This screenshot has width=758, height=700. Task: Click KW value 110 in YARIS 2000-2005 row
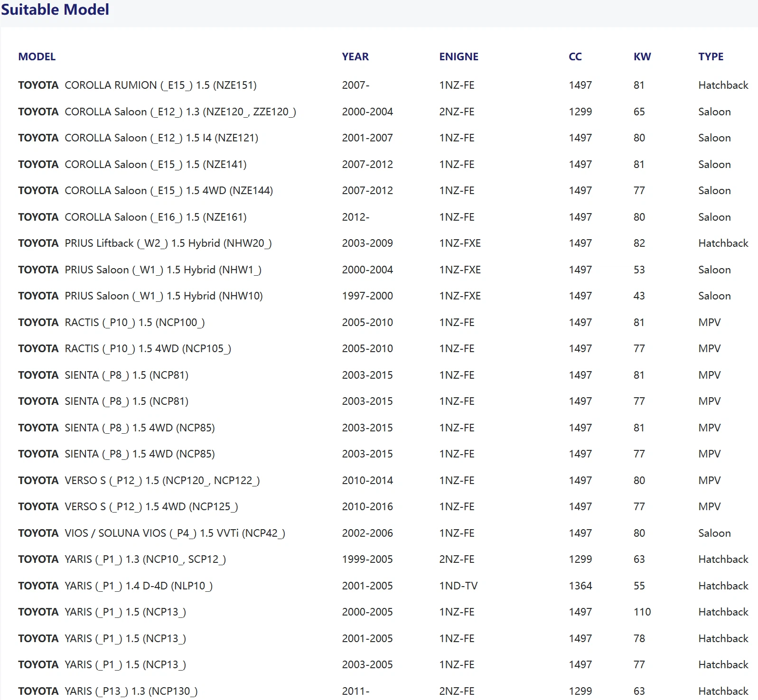pyautogui.click(x=642, y=612)
